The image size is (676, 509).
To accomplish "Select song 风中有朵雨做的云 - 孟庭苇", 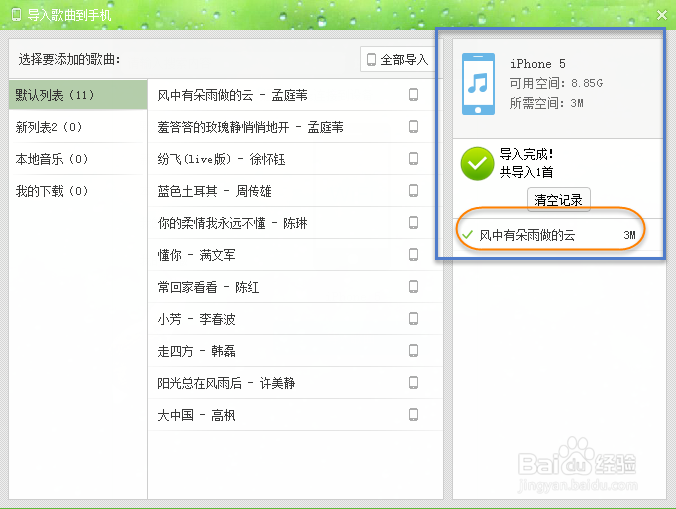I will click(x=295, y=95).
